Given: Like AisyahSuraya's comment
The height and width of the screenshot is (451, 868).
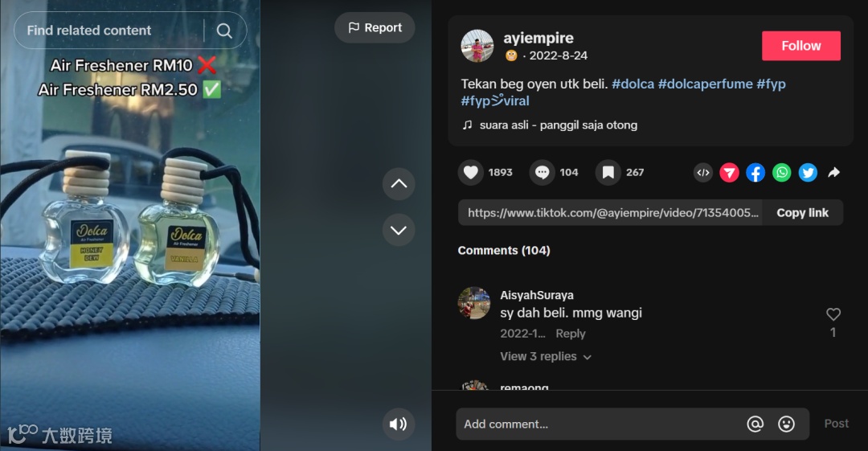Looking at the screenshot, I should (833, 314).
